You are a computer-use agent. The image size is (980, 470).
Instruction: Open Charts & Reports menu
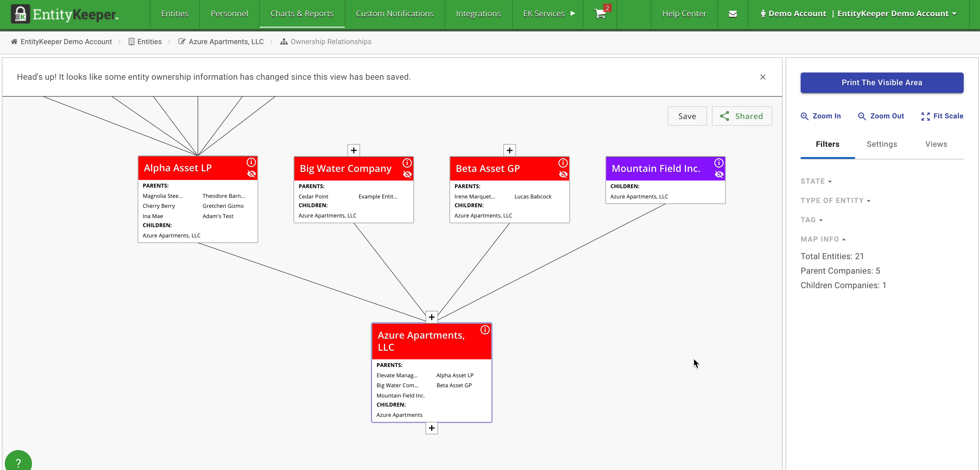302,14
